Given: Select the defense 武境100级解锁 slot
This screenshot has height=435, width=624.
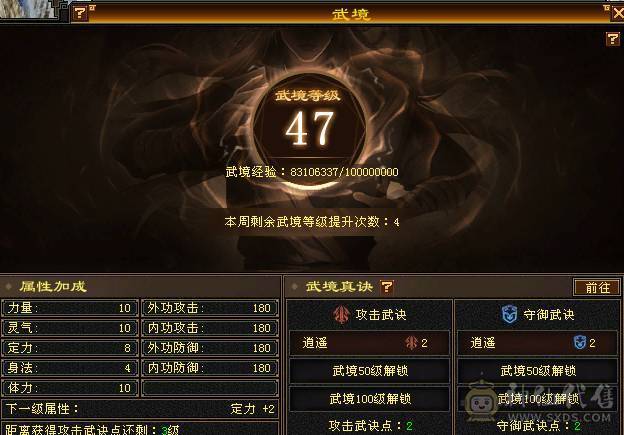Looking at the screenshot, I should [x=538, y=399].
